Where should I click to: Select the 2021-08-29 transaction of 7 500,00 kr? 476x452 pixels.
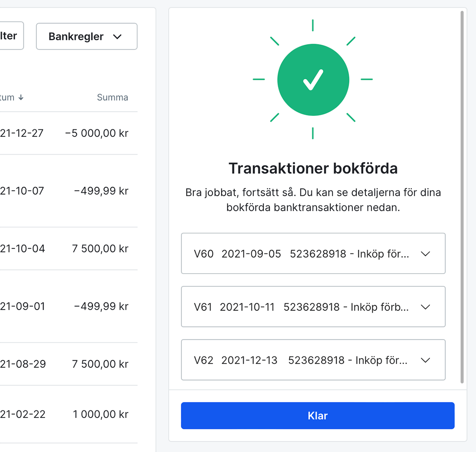pos(67,364)
